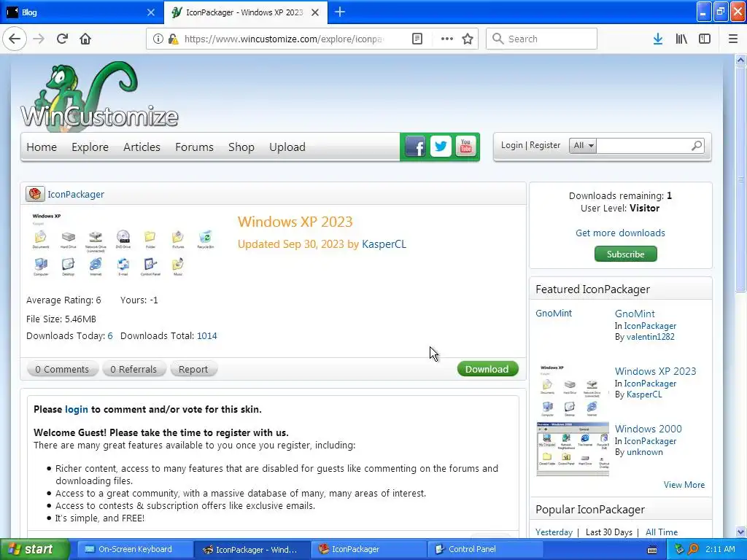Open the Home menu item

tap(42, 147)
